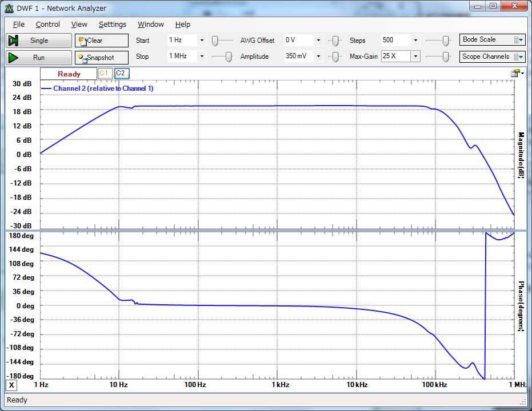Expand the Start frequency dropdown
532x411 pixels.
pyautogui.click(x=201, y=41)
